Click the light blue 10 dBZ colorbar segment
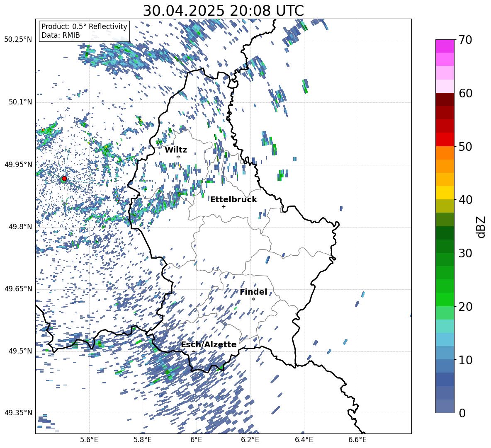 point(445,353)
